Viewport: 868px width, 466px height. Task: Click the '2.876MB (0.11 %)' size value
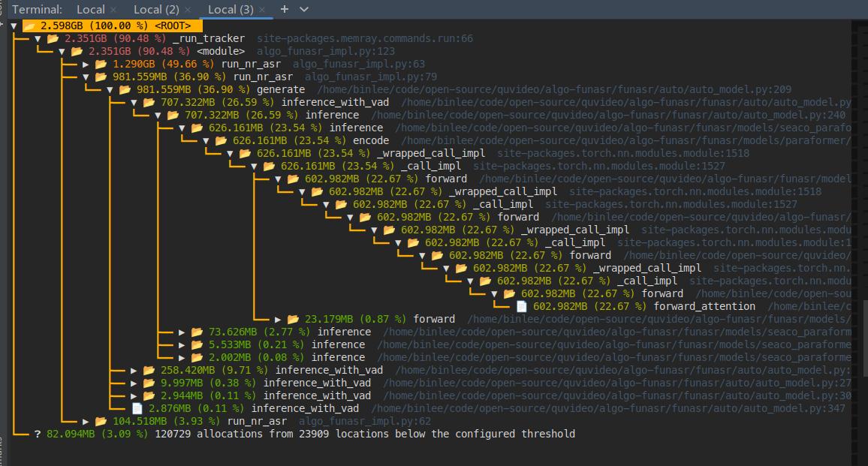196,408
